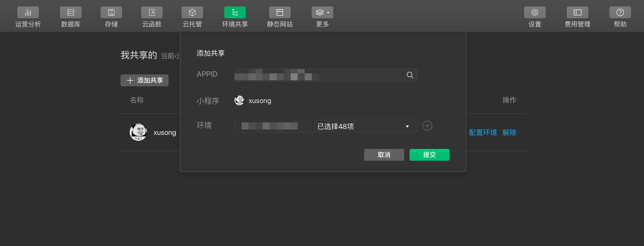
Task: Click into the APPID input field
Action: coord(326,75)
